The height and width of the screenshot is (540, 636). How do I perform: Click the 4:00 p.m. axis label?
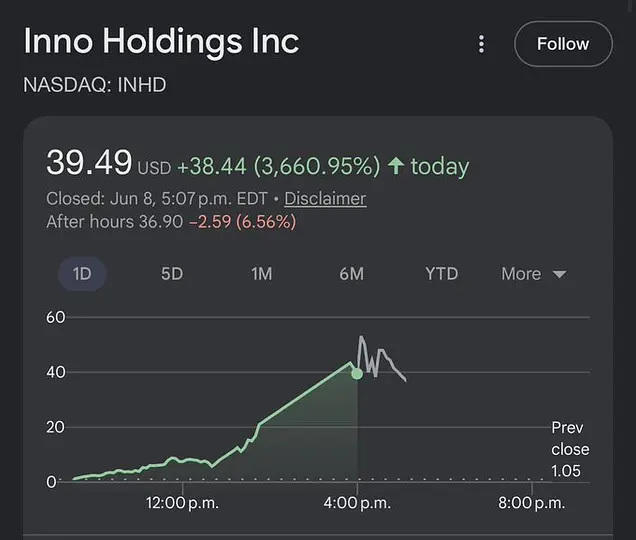(x=357, y=503)
